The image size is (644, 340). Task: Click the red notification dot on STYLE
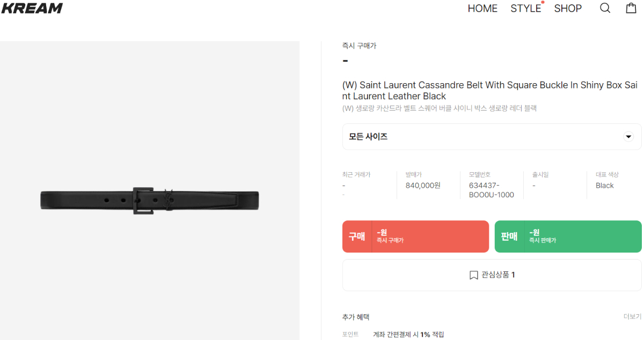click(543, 3)
